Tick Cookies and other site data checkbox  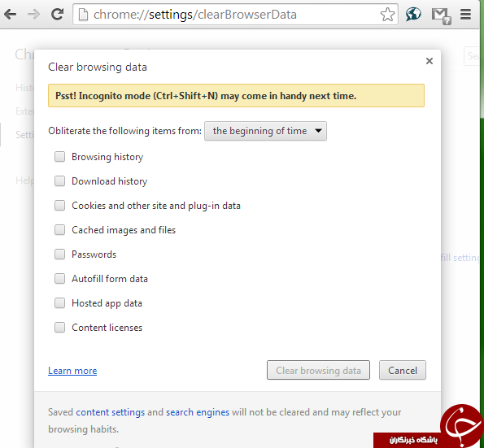59,206
